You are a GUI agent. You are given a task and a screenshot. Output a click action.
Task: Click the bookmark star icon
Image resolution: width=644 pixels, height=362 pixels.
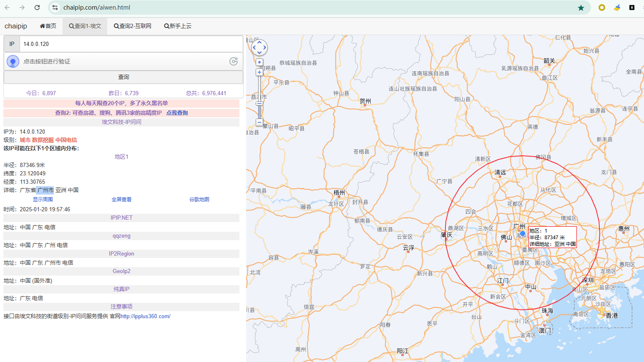click(x=581, y=8)
